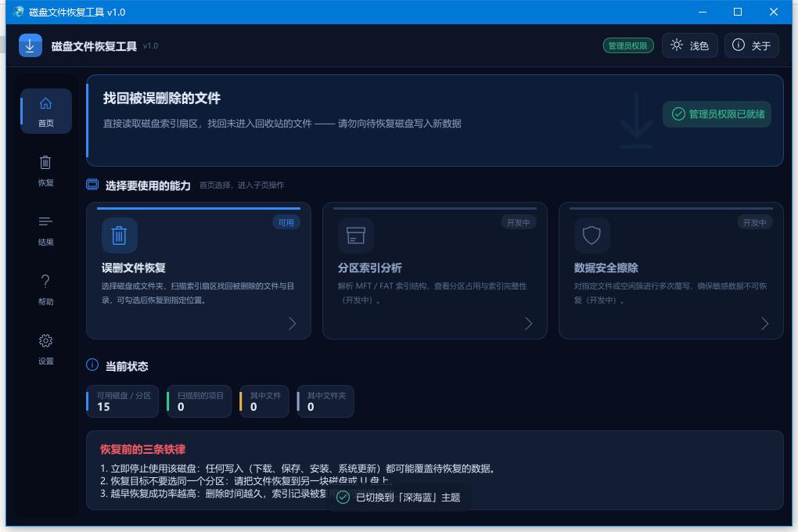
Task: Minimize the 磁盘文件恢复工具 window
Action: coord(703,12)
